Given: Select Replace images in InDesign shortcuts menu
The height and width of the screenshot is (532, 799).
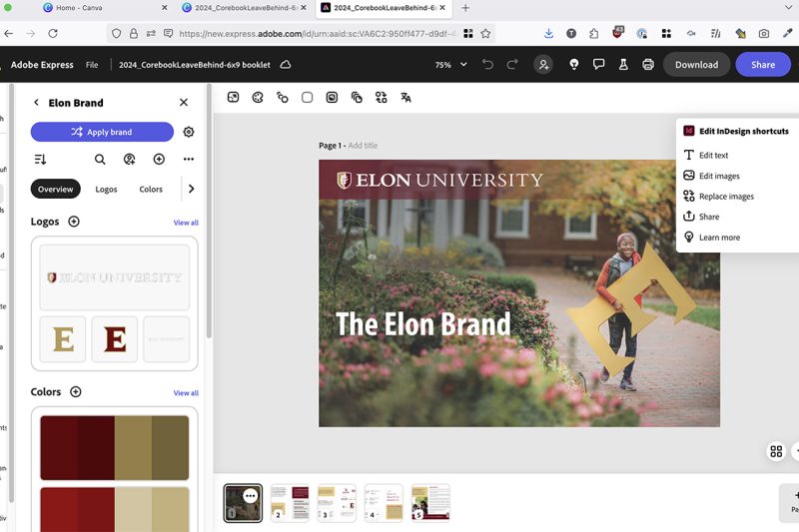Looking at the screenshot, I should pos(726,197).
